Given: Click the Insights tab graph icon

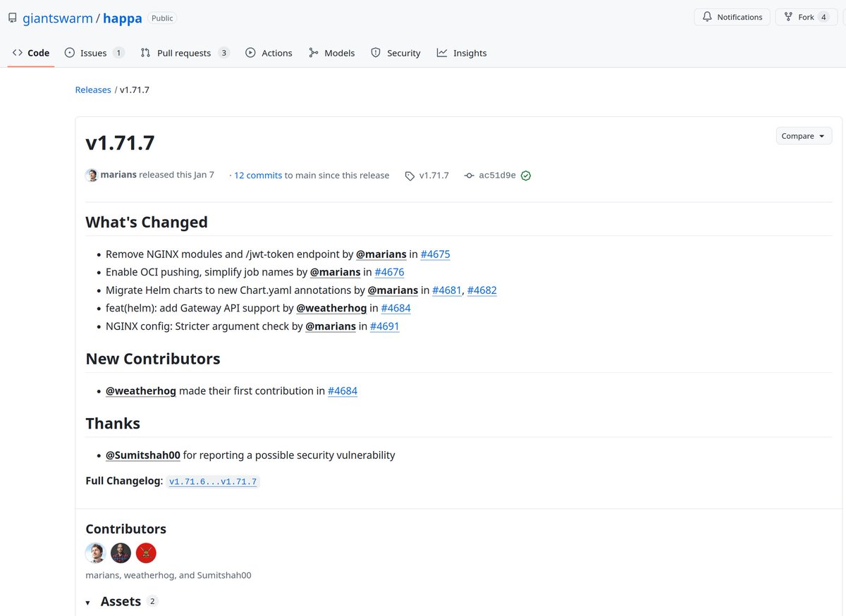Looking at the screenshot, I should tap(442, 53).
